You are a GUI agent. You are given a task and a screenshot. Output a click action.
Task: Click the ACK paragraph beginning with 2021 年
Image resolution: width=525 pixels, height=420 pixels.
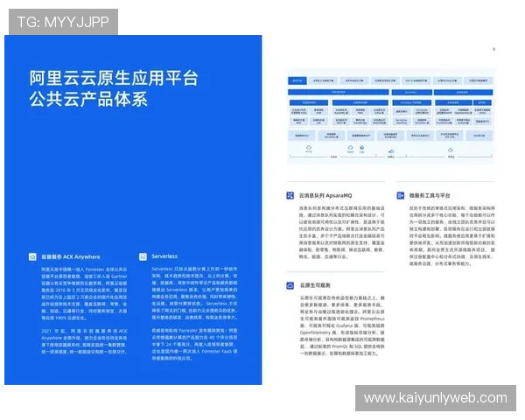point(84,341)
